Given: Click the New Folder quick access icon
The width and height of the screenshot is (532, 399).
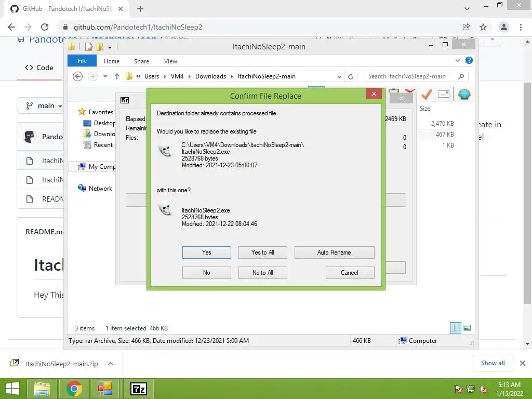Looking at the screenshot, I should coord(100,47).
